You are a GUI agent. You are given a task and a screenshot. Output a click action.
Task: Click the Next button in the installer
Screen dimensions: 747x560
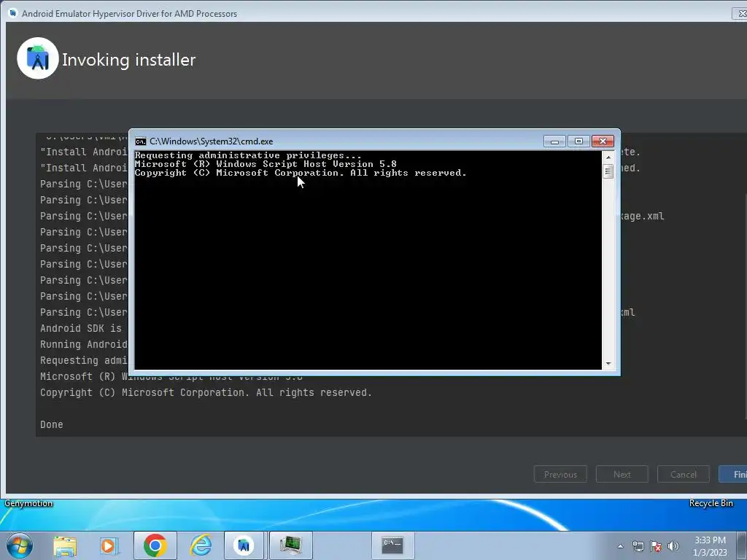point(622,474)
